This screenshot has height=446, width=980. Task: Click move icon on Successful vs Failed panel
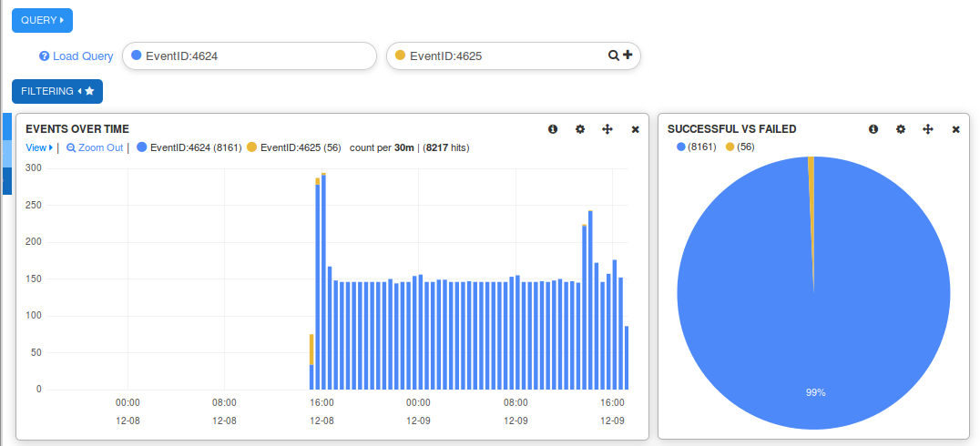(928, 129)
